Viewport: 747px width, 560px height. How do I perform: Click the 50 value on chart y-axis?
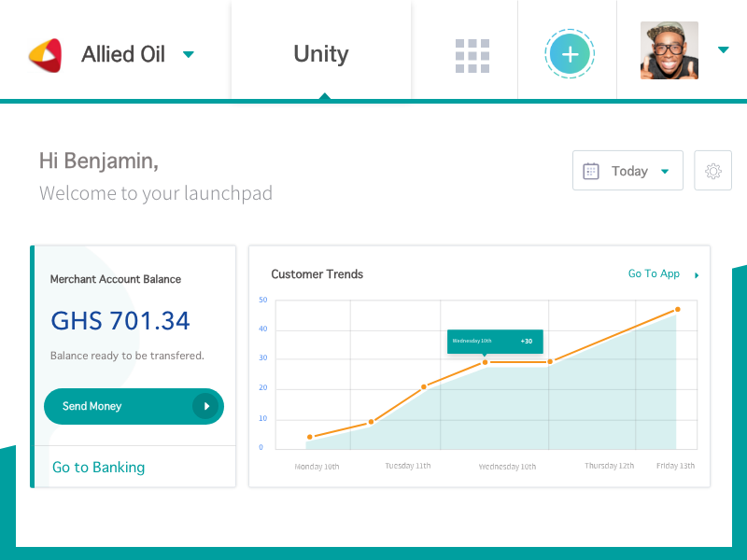point(263,300)
